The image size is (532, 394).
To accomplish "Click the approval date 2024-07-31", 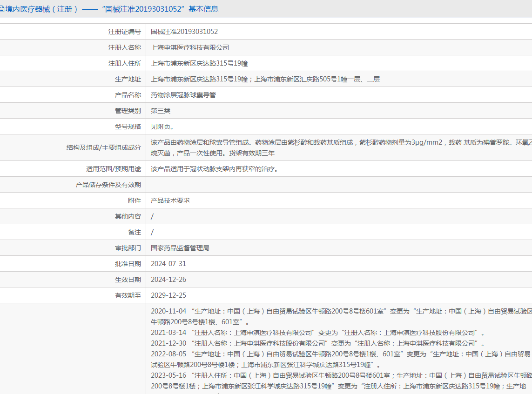I will pyautogui.click(x=168, y=264).
